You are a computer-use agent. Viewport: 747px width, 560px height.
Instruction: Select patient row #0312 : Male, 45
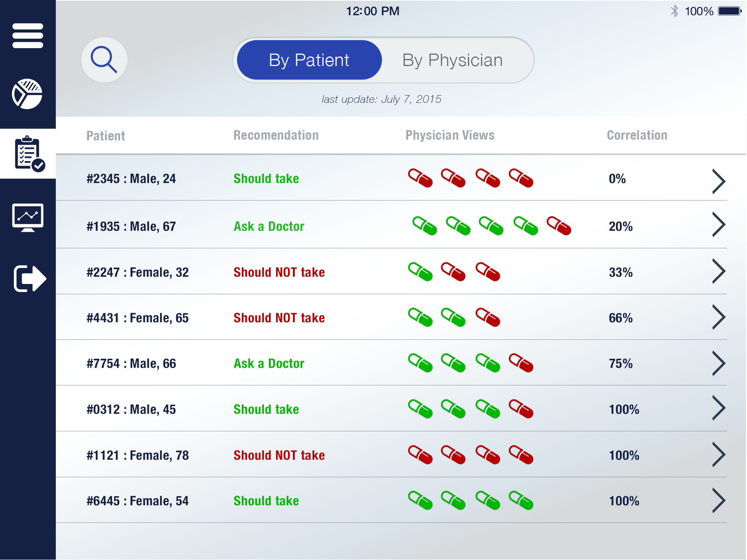point(131,409)
